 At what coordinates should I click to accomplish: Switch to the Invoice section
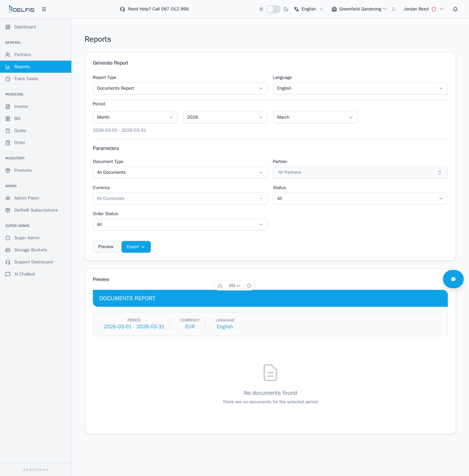click(x=21, y=106)
